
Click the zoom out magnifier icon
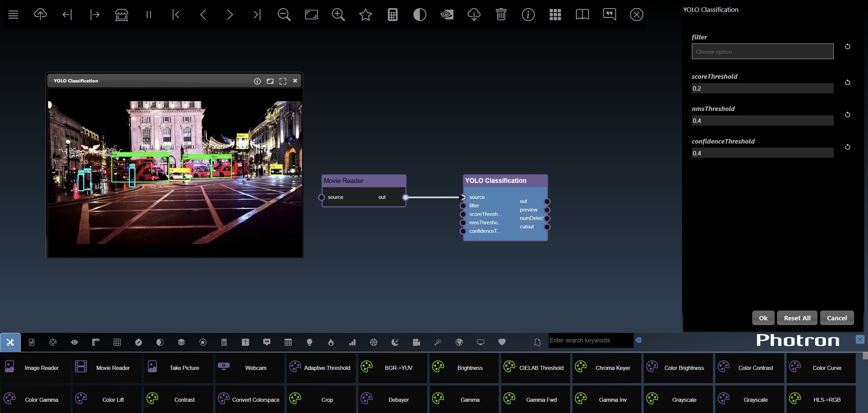click(284, 15)
